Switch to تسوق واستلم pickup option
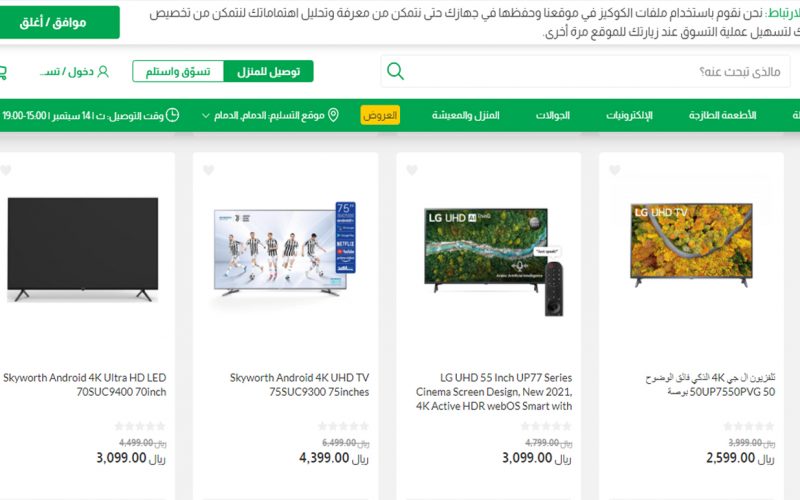 [x=178, y=71]
